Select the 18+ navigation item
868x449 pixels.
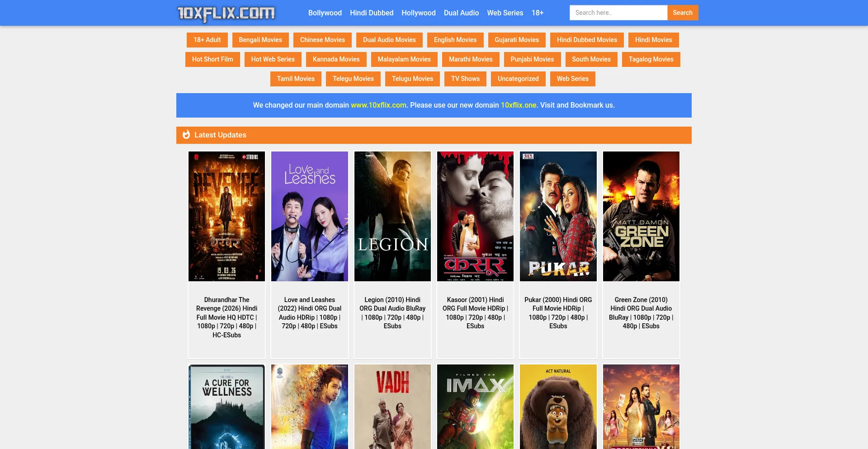538,13
